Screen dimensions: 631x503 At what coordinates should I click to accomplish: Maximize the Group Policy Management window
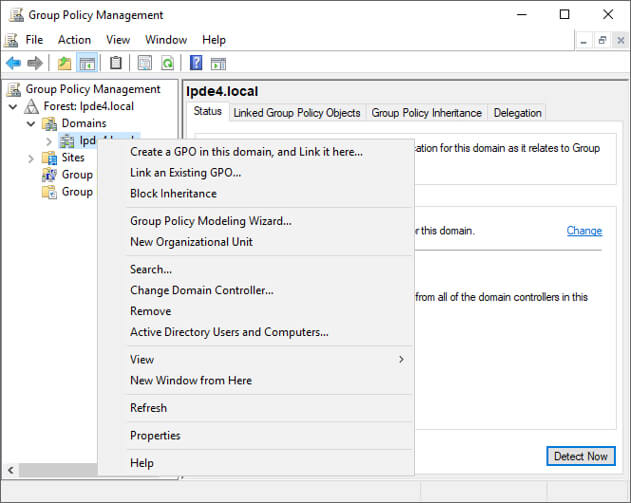coord(565,15)
